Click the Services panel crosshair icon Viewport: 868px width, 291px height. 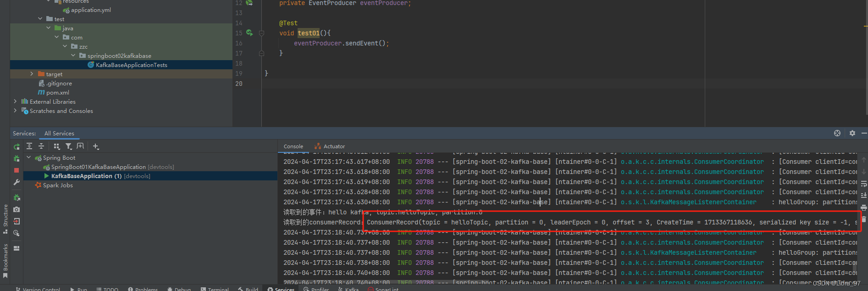(x=837, y=133)
